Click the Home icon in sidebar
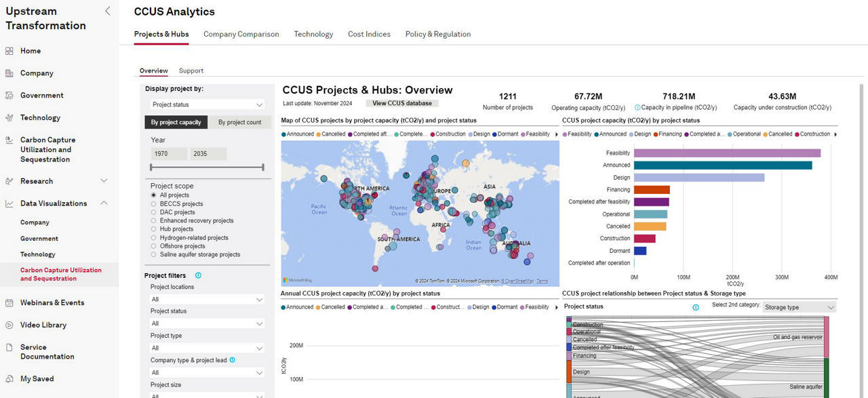Viewport: 868px width, 398px height. 9,51
